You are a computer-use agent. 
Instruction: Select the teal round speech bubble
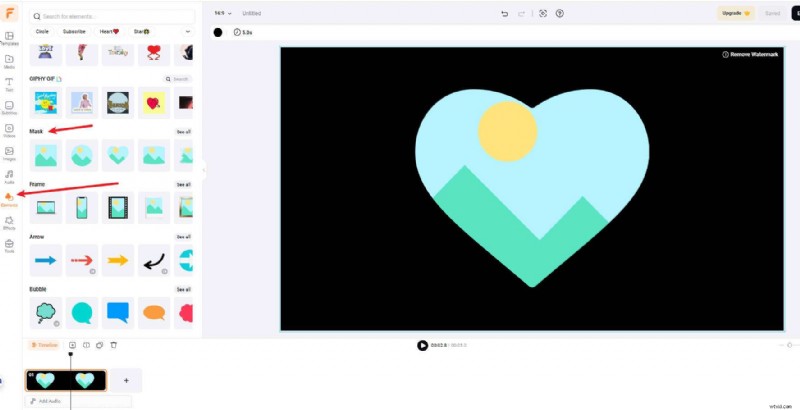coord(82,313)
